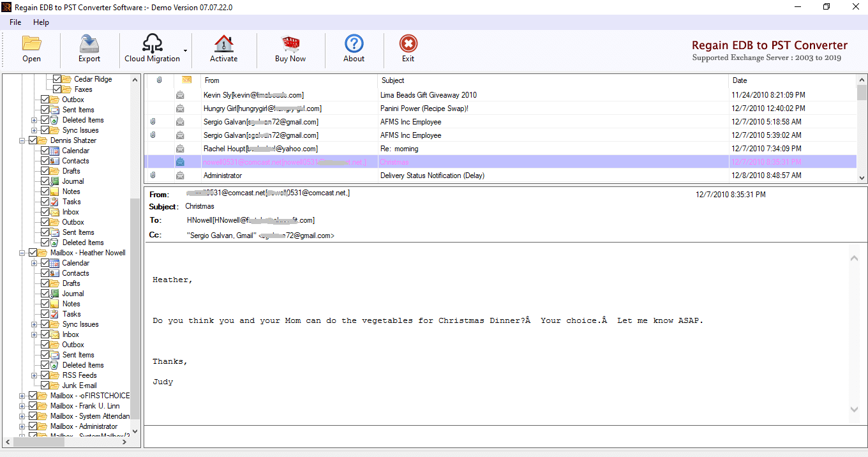Uncheck the Junk E-mail checkbox

pyautogui.click(x=45, y=386)
